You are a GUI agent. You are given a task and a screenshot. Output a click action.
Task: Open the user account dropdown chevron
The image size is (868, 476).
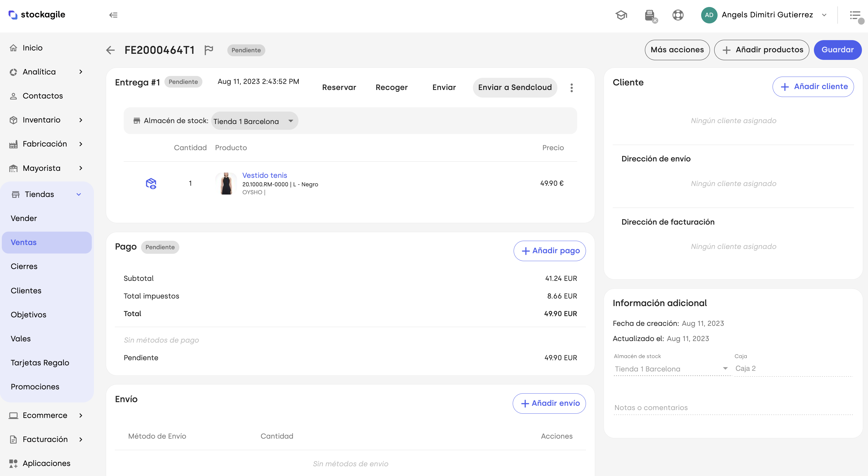(x=824, y=15)
